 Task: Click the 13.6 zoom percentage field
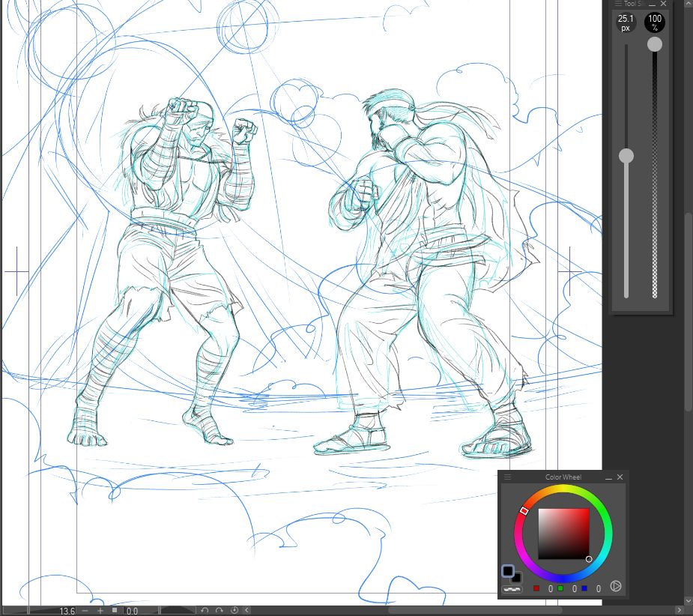pyautogui.click(x=67, y=612)
